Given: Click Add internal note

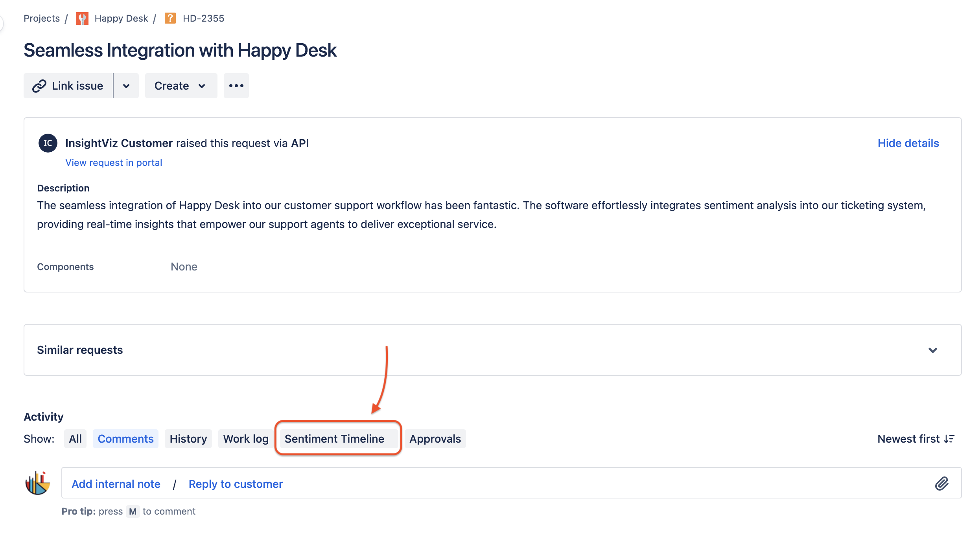Looking at the screenshot, I should pyautogui.click(x=116, y=484).
